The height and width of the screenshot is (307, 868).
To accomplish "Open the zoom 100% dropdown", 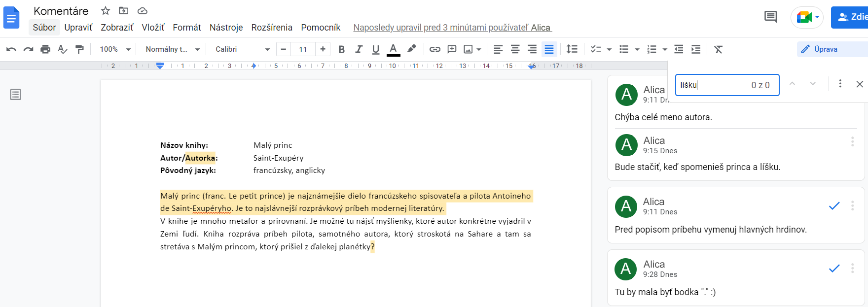I will pos(115,49).
